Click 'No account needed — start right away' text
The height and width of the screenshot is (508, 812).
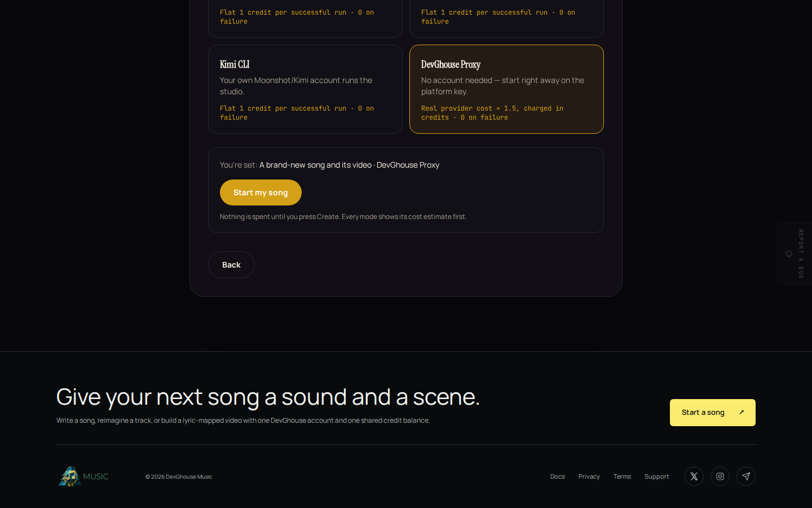point(502,86)
